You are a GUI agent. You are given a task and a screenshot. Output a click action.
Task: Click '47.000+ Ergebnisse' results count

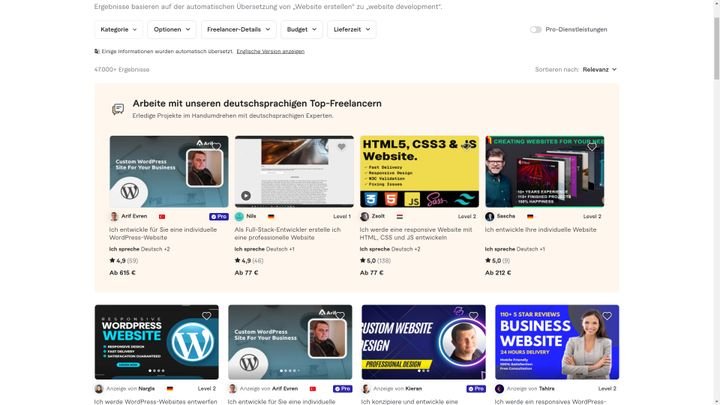[122, 70]
